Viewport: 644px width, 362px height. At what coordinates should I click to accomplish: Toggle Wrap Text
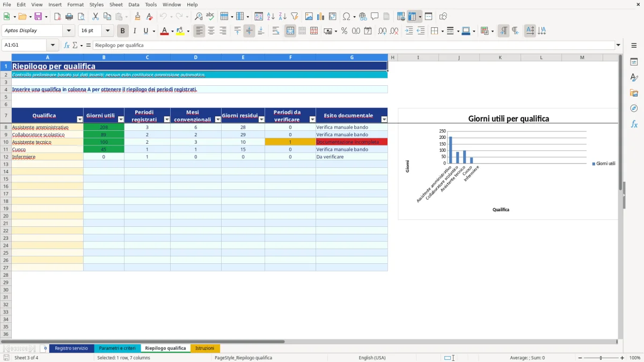[276, 31]
